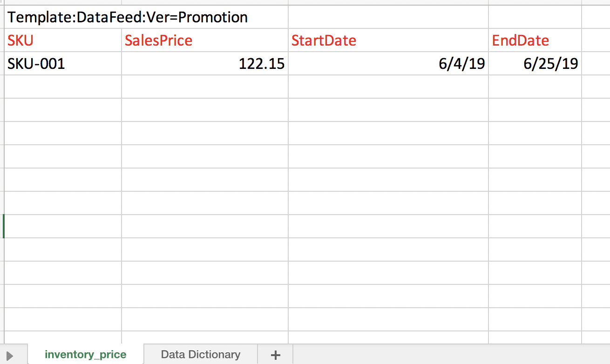Click the empty cell below 6/4/19
Viewport: 610px width, 364px height.
[x=388, y=87]
